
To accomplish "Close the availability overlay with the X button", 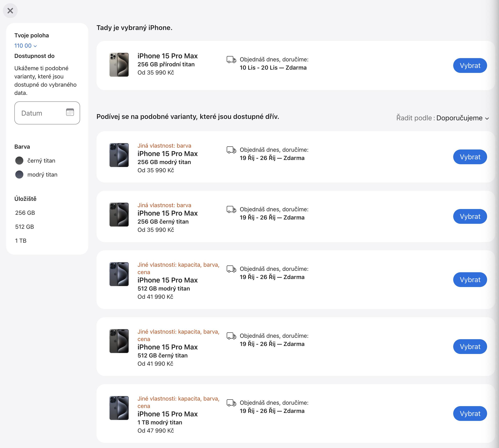I will click(10, 11).
